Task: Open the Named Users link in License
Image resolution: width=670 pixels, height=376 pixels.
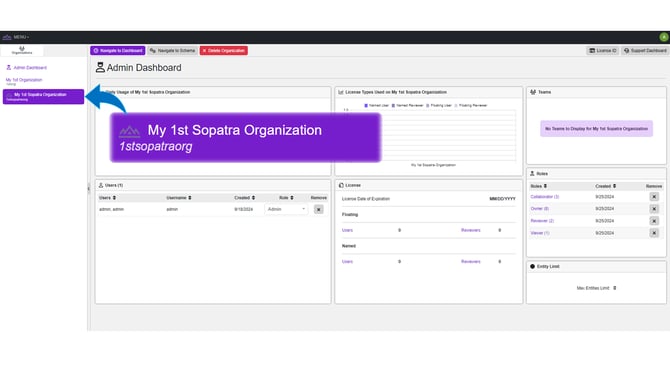Action: (x=347, y=261)
